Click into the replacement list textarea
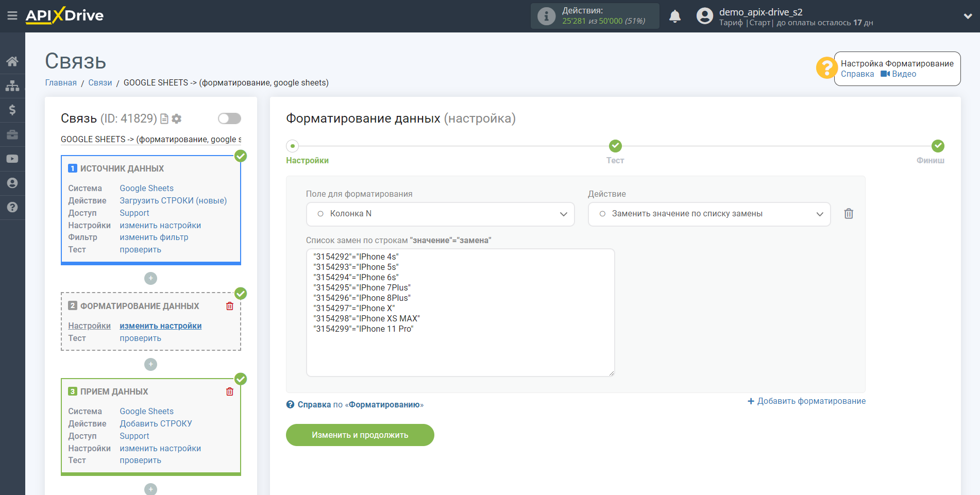This screenshot has height=495, width=980. tap(460, 313)
